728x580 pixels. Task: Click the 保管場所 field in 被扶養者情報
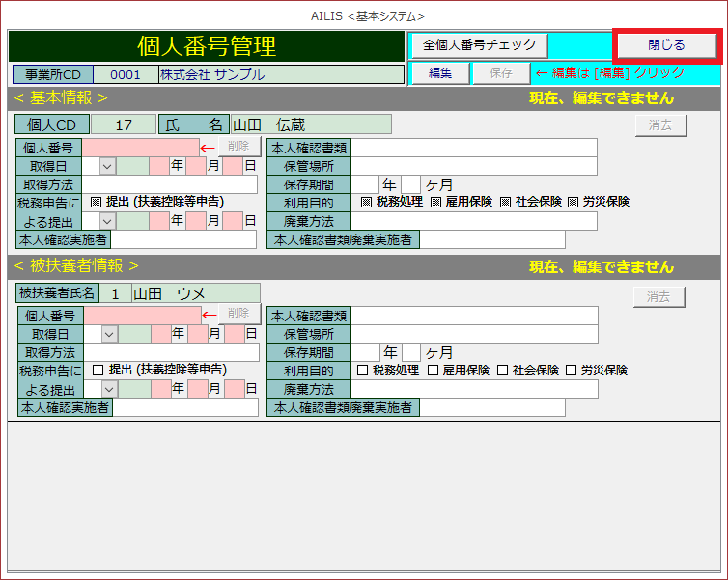[x=473, y=334]
